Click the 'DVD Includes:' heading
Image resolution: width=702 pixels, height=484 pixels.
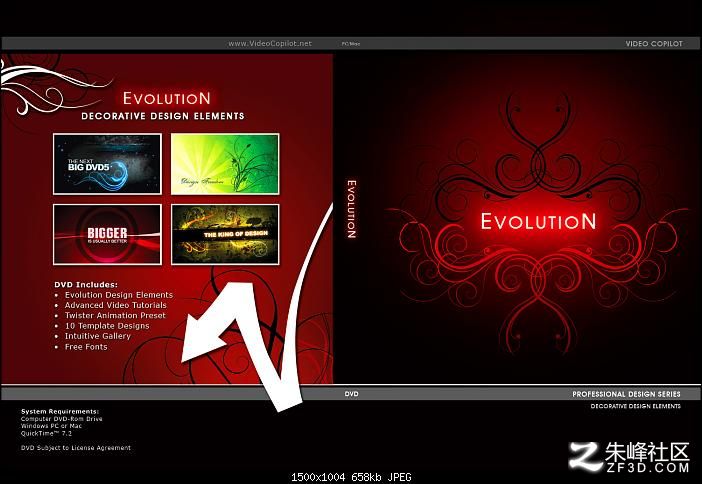tap(86, 284)
